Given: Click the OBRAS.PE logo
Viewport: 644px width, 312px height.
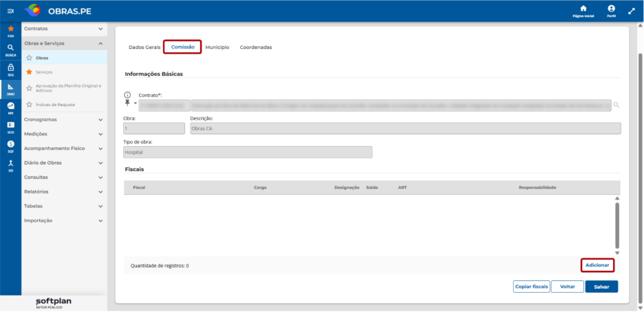Looking at the screenshot, I should pos(58,11).
